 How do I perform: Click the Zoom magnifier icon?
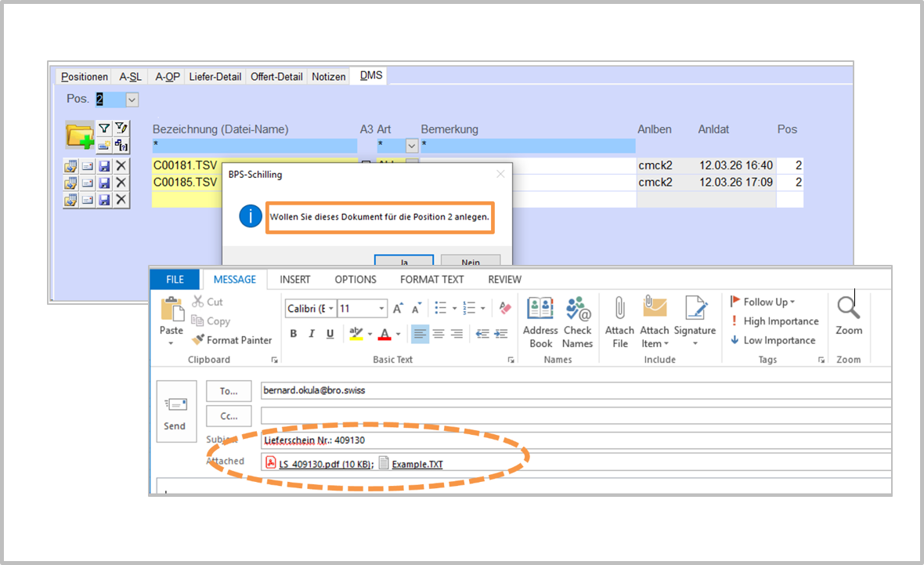[848, 315]
